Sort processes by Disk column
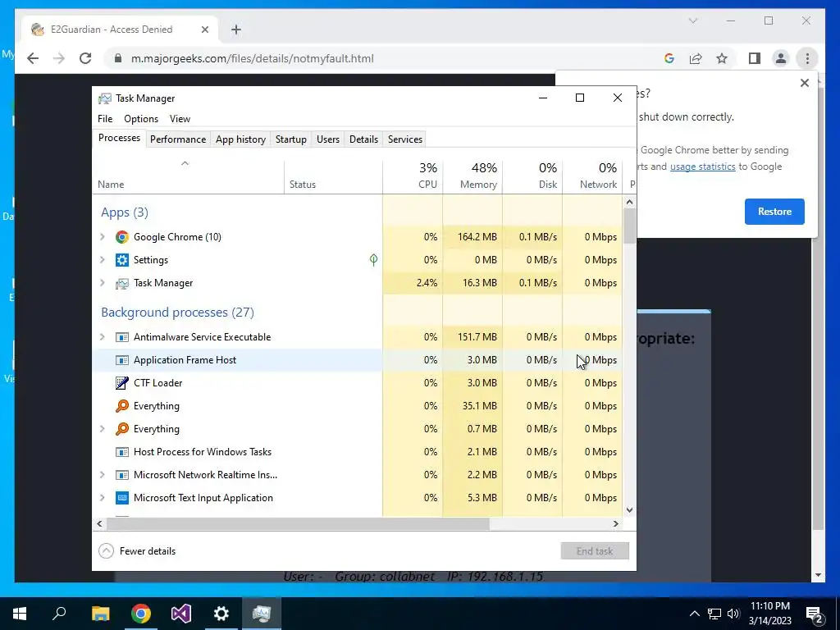 click(x=532, y=176)
